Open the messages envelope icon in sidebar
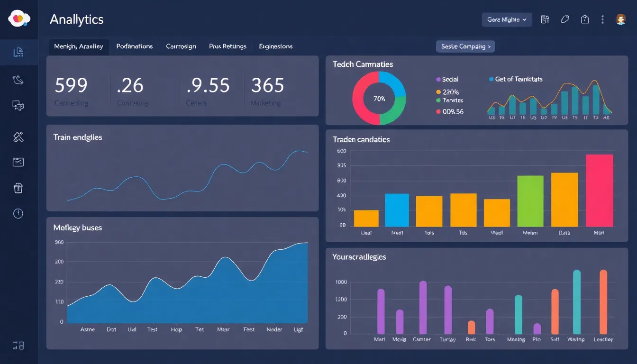637x364 pixels. pos(18,162)
